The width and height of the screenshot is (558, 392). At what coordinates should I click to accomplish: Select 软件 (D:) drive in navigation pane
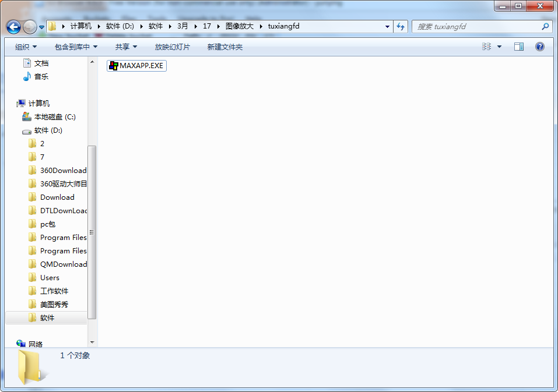[x=43, y=130]
